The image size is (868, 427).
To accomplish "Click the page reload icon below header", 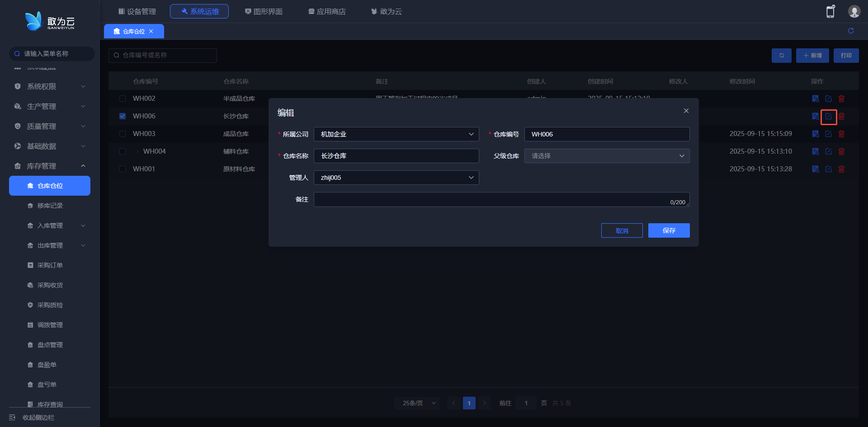I will [x=851, y=31].
